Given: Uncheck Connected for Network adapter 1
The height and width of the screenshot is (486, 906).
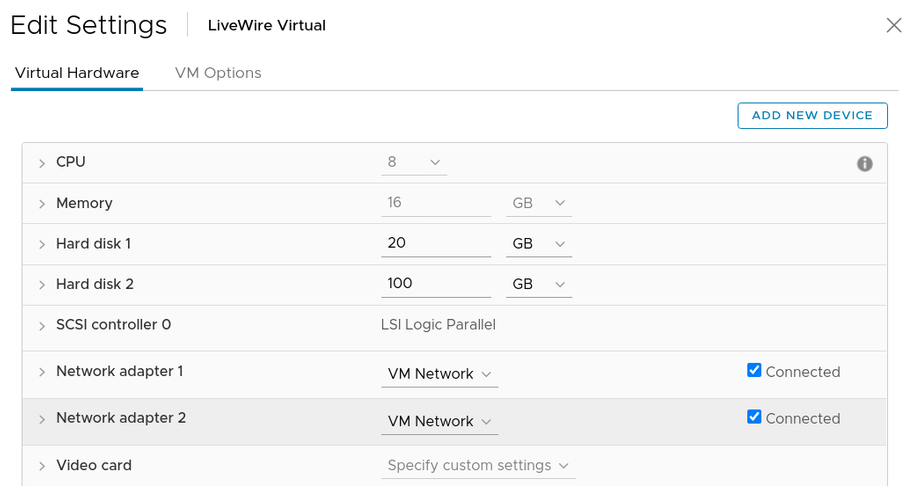Looking at the screenshot, I should [x=754, y=370].
